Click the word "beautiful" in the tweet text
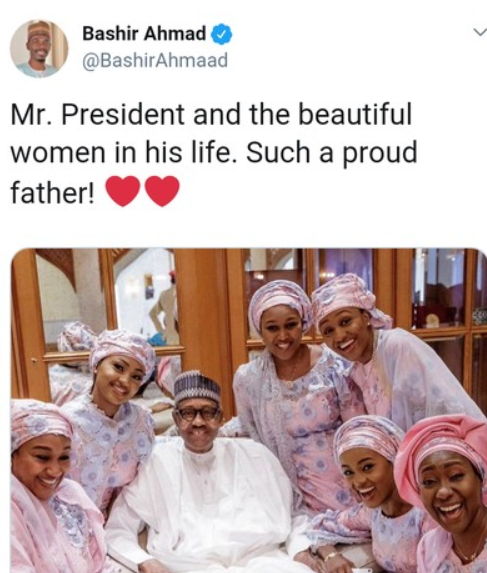 pos(355,114)
